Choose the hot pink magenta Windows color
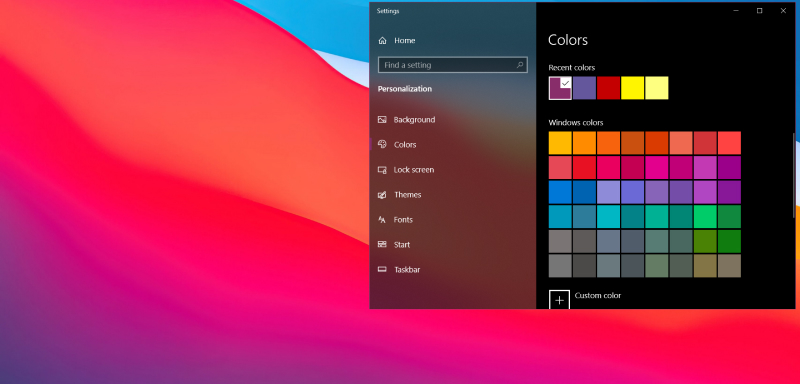The width and height of the screenshot is (800, 384). point(657,168)
